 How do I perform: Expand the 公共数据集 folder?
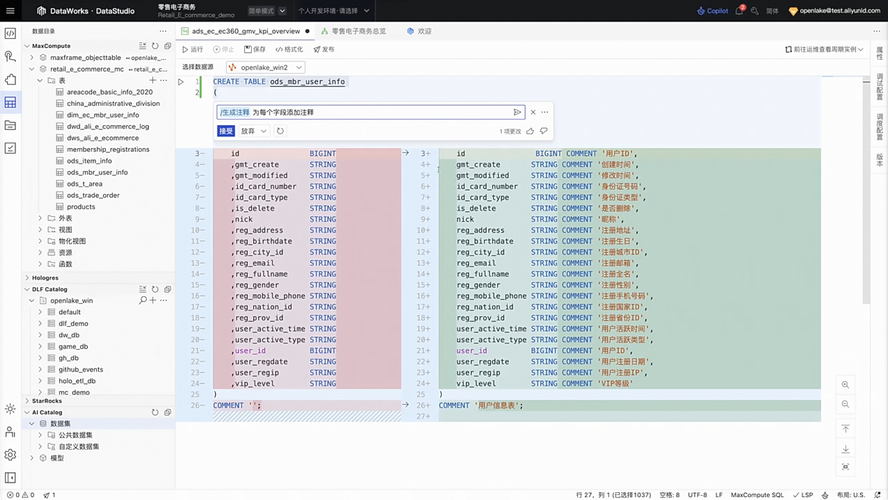pos(40,435)
